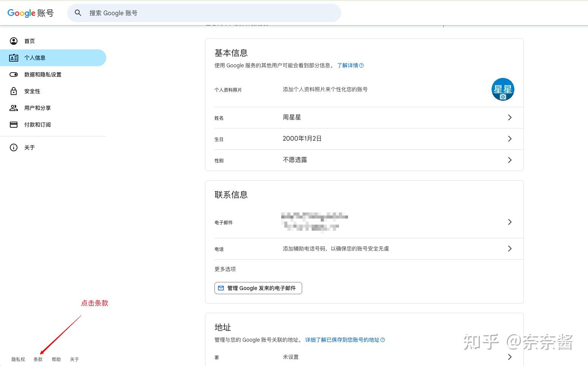Open the 性别 row chevron
588x366 pixels.
tap(510, 160)
